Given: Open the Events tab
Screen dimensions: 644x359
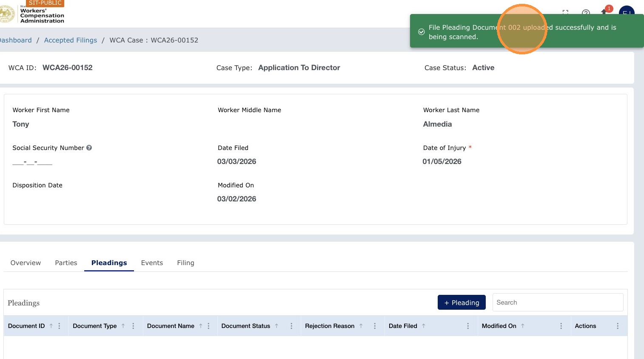Looking at the screenshot, I should pos(152,263).
